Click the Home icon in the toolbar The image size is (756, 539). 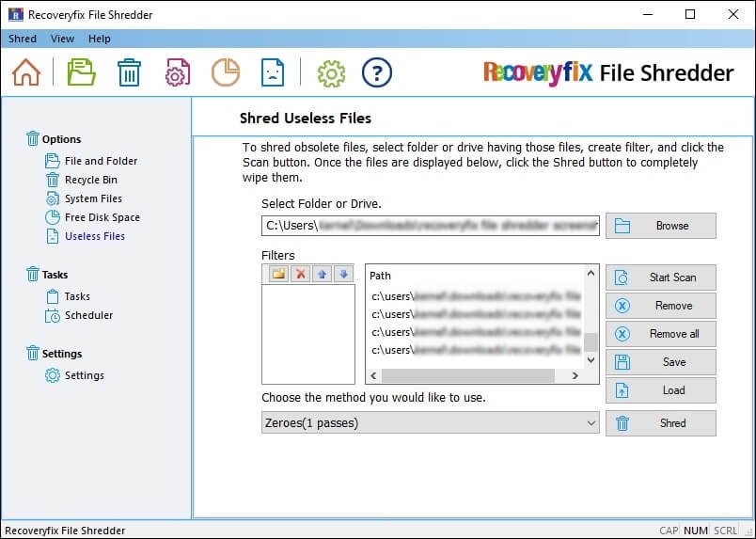point(26,72)
